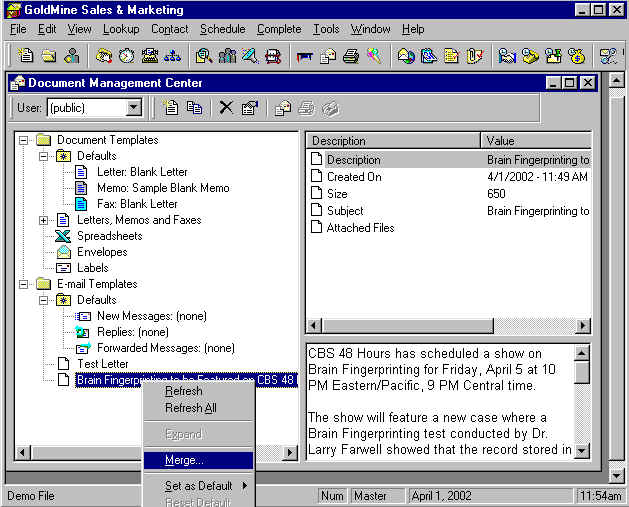Click the stopwatch timer icon
629x507 pixels.
coord(127,56)
